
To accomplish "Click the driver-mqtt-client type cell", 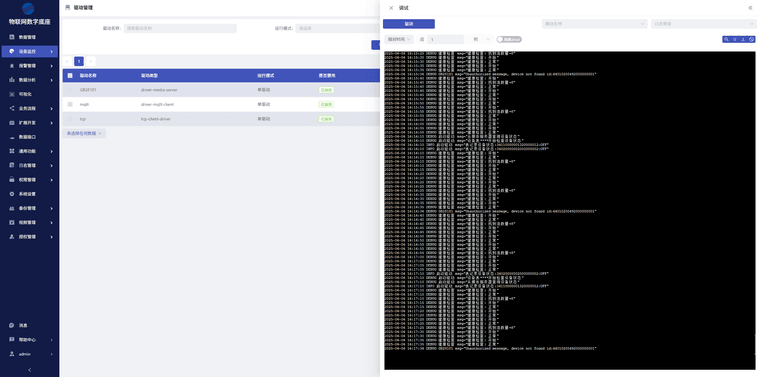I will coord(157,104).
